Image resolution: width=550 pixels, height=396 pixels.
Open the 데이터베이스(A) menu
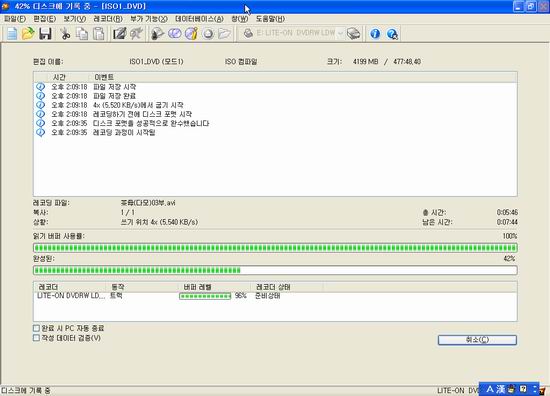(x=199, y=19)
